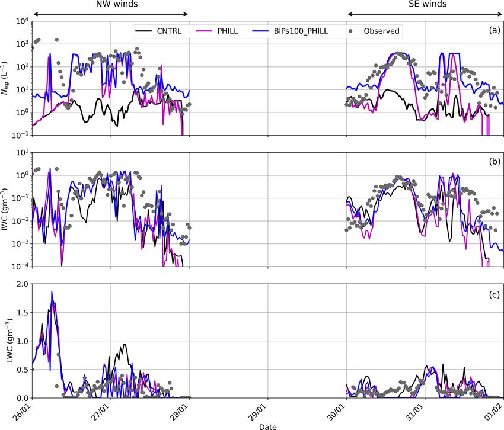Click the Nisg (L⁻¹) y-axis label
Viewport: 504px width, 430px height.
click(5, 78)
